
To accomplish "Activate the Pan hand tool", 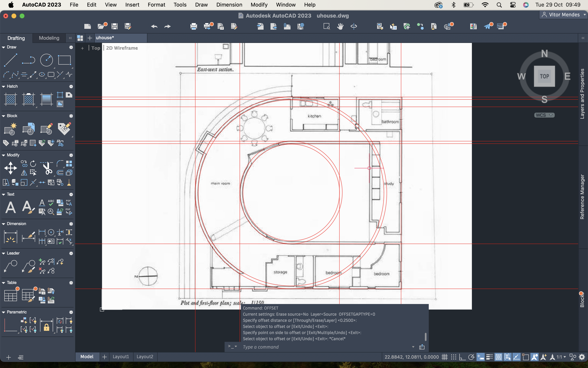I will [x=340, y=26].
